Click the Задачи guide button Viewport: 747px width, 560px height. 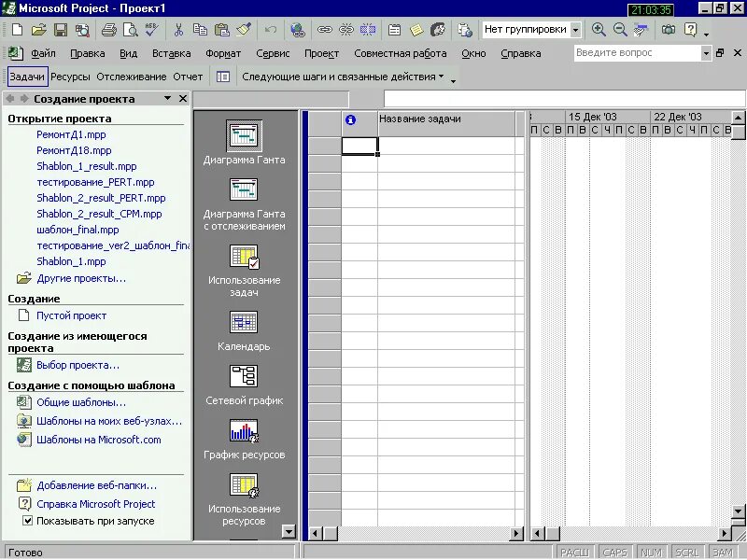click(x=27, y=77)
